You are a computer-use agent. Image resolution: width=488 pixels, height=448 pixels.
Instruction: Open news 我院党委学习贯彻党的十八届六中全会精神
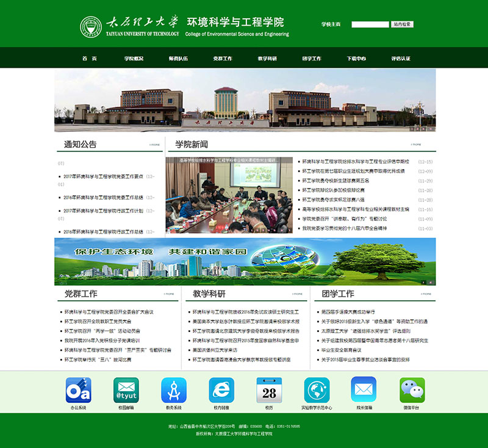(x=345, y=228)
